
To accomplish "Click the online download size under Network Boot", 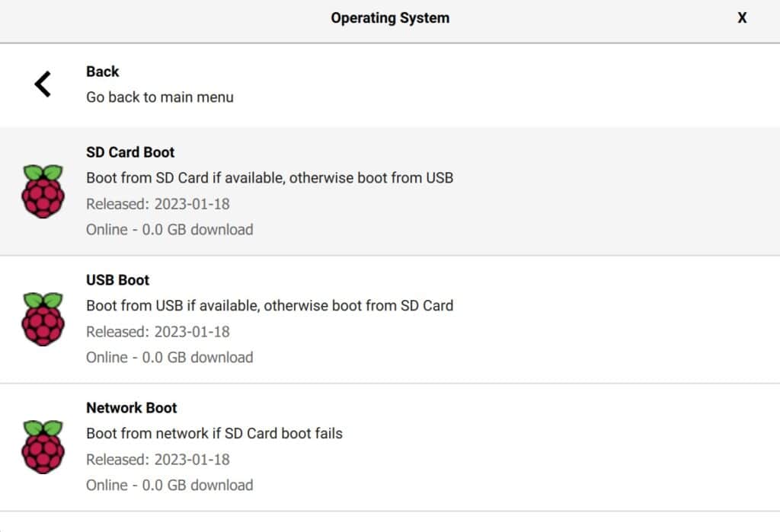I will (x=169, y=486).
